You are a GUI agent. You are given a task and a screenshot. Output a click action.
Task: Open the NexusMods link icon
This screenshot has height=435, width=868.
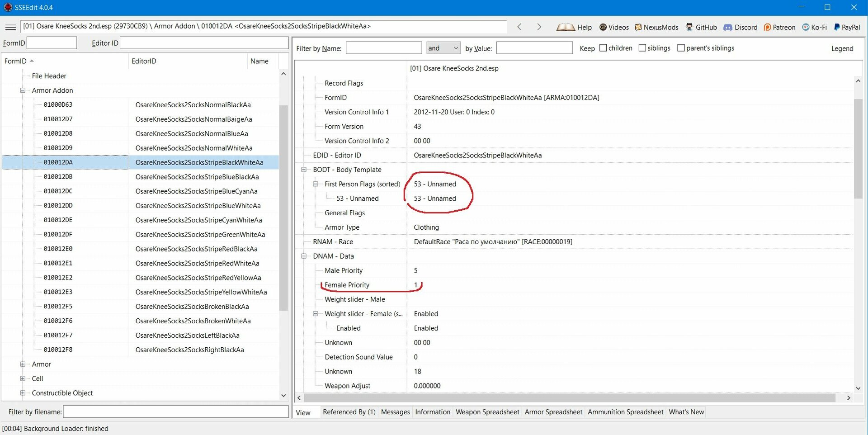pyautogui.click(x=638, y=27)
